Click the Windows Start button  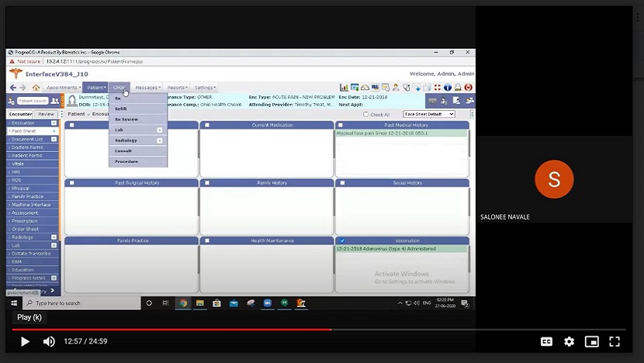coord(14,303)
